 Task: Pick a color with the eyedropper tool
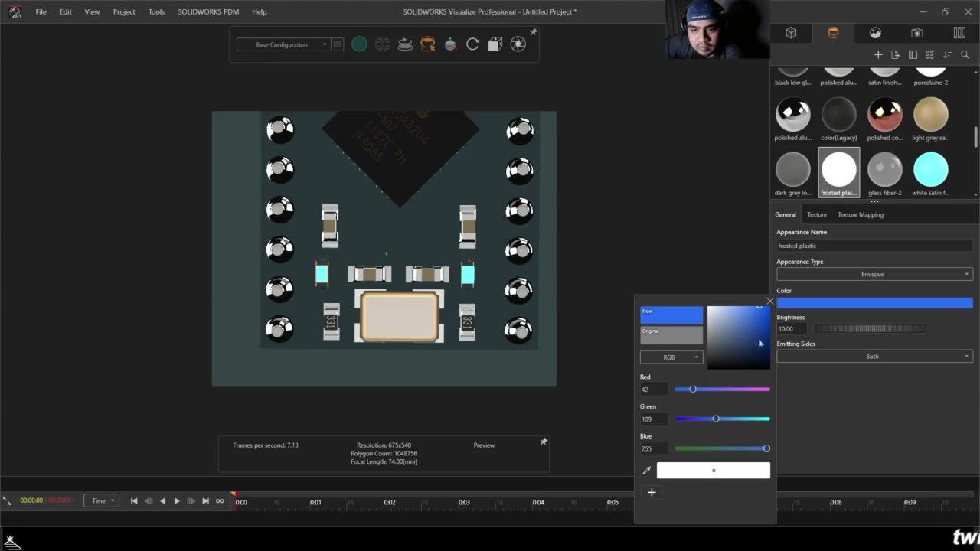[646, 471]
